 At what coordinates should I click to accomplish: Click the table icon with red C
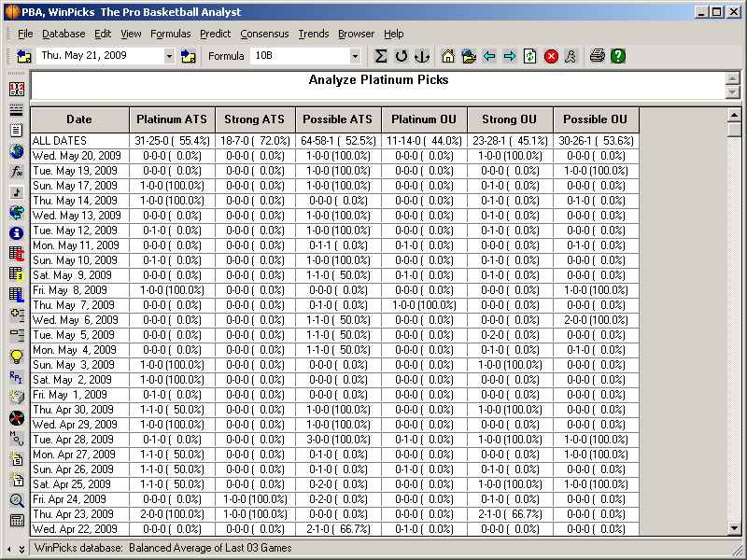click(x=17, y=254)
